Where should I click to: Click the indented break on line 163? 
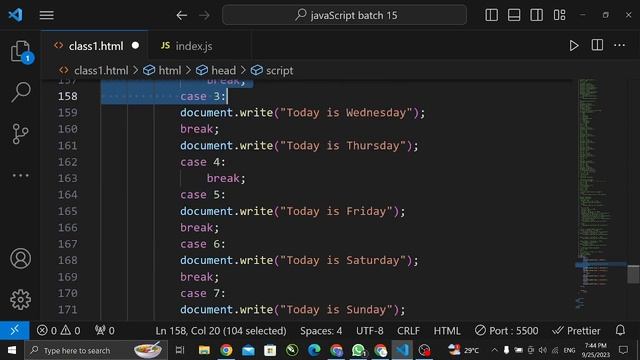(226, 178)
